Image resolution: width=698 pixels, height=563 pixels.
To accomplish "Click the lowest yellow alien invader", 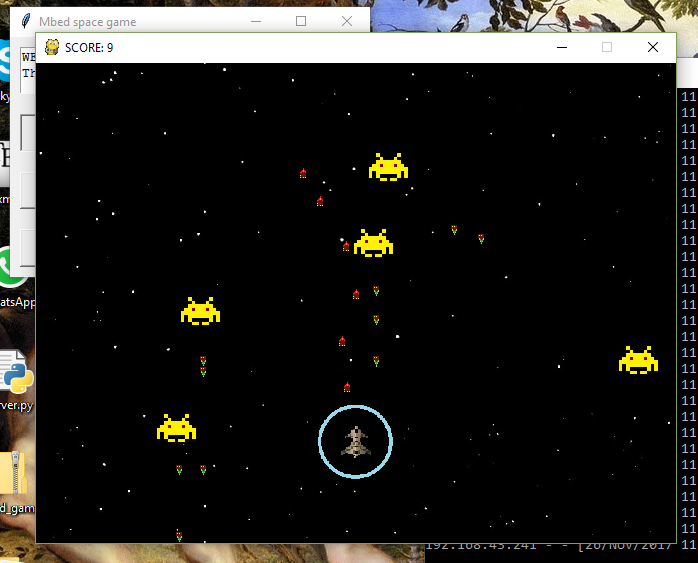I will click(176, 428).
